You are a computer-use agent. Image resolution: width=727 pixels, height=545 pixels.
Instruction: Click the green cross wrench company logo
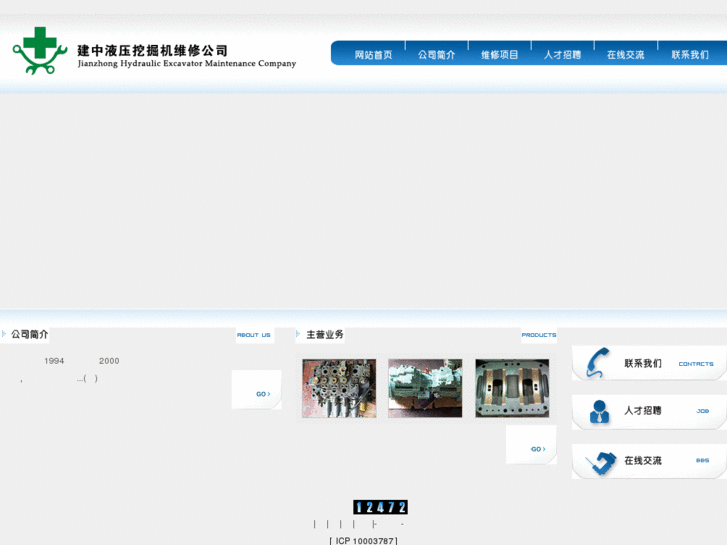[40, 51]
